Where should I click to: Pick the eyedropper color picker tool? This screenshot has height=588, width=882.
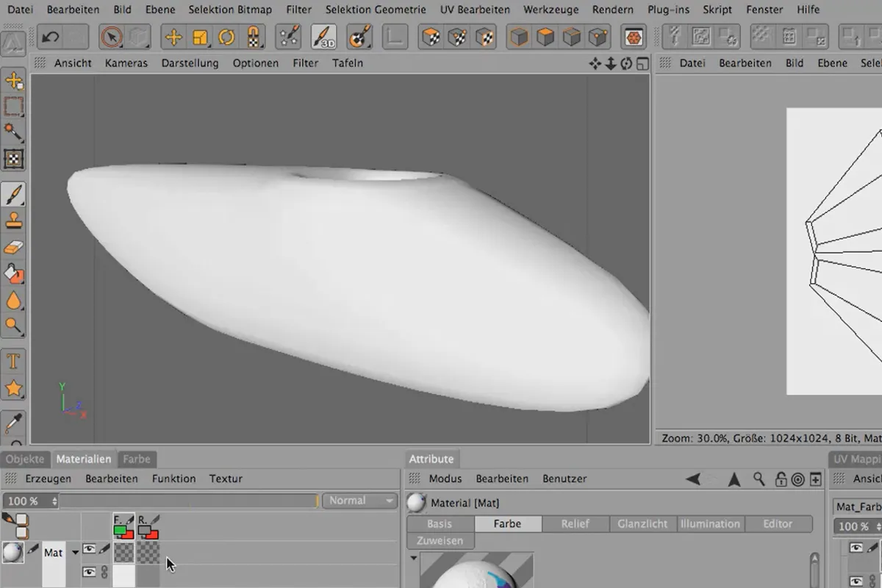click(14, 423)
